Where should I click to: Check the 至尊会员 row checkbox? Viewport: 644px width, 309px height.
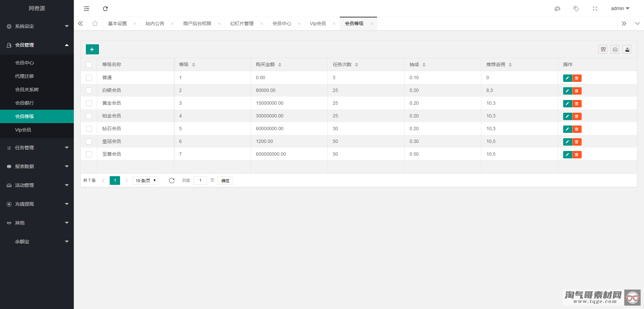click(x=89, y=154)
